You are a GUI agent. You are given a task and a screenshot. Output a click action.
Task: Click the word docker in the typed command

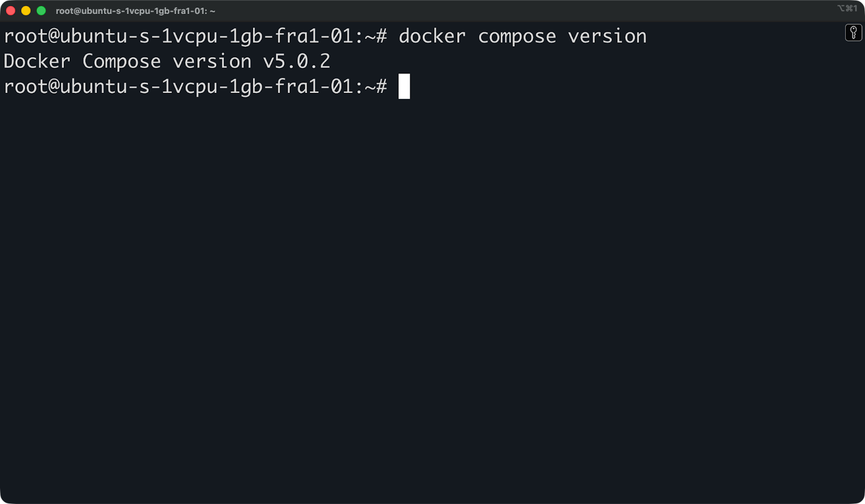pyautogui.click(x=431, y=36)
